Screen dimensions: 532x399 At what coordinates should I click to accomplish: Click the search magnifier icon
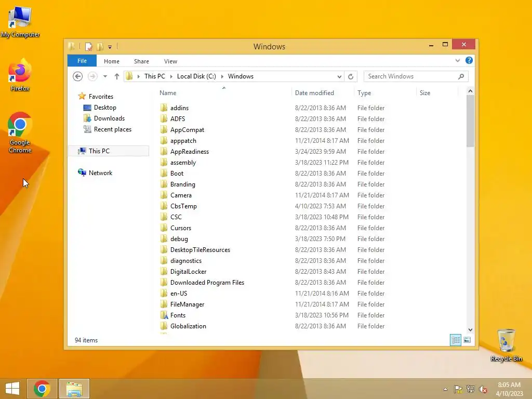pos(461,76)
